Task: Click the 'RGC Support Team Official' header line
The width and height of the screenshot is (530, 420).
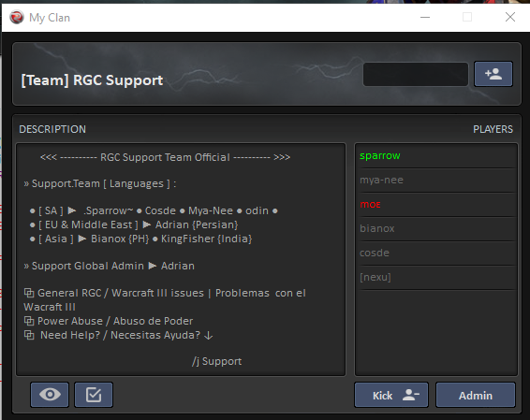Action: click(x=165, y=157)
